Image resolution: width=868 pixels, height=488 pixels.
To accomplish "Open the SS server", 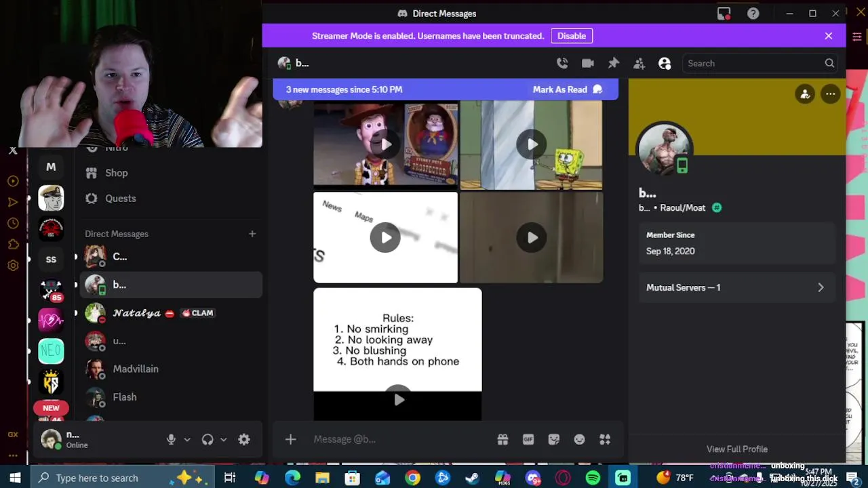I will (x=51, y=260).
